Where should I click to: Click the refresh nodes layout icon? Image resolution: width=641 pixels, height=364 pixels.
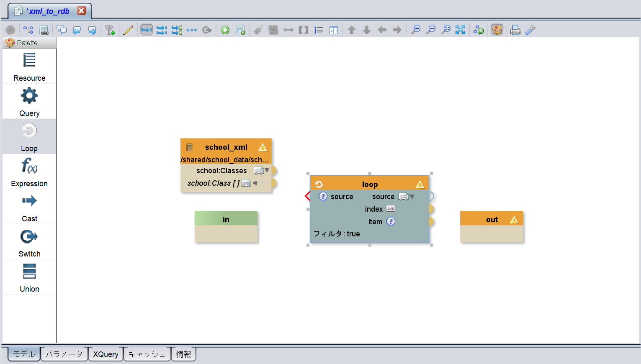point(479,30)
